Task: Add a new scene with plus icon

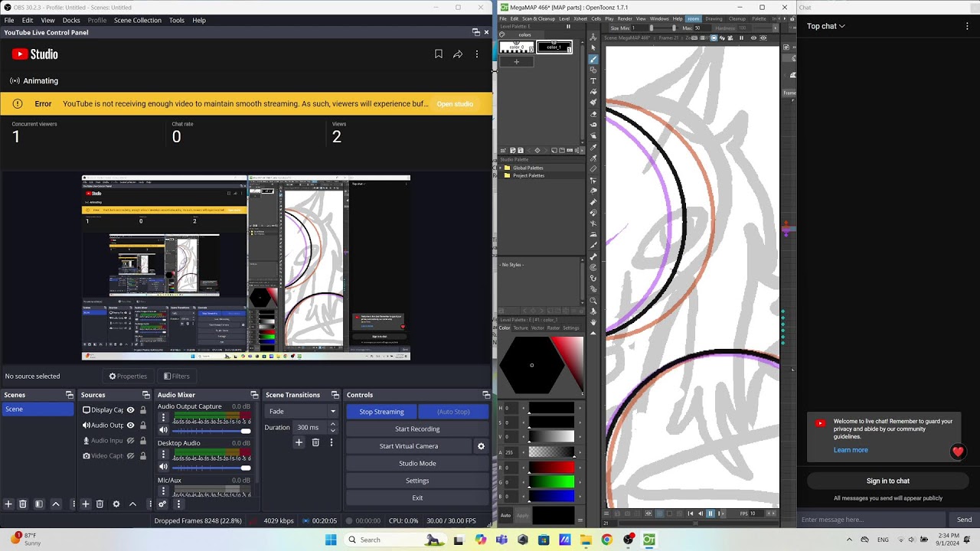Action: [x=8, y=504]
